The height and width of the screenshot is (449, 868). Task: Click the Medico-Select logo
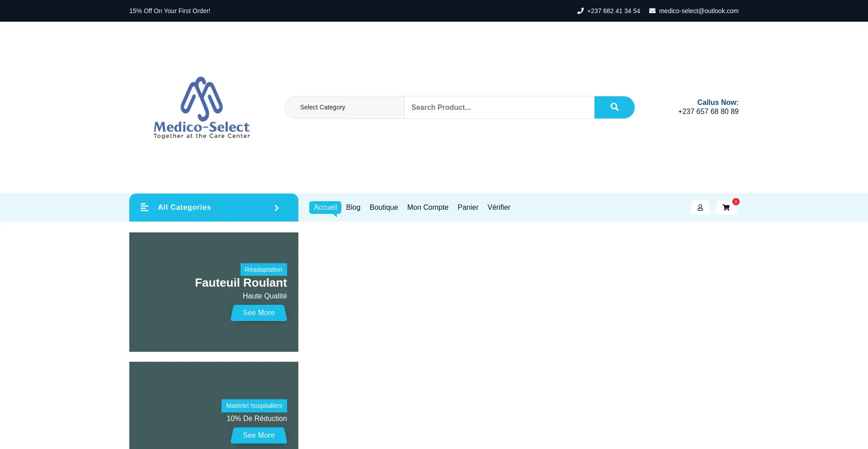(x=202, y=108)
